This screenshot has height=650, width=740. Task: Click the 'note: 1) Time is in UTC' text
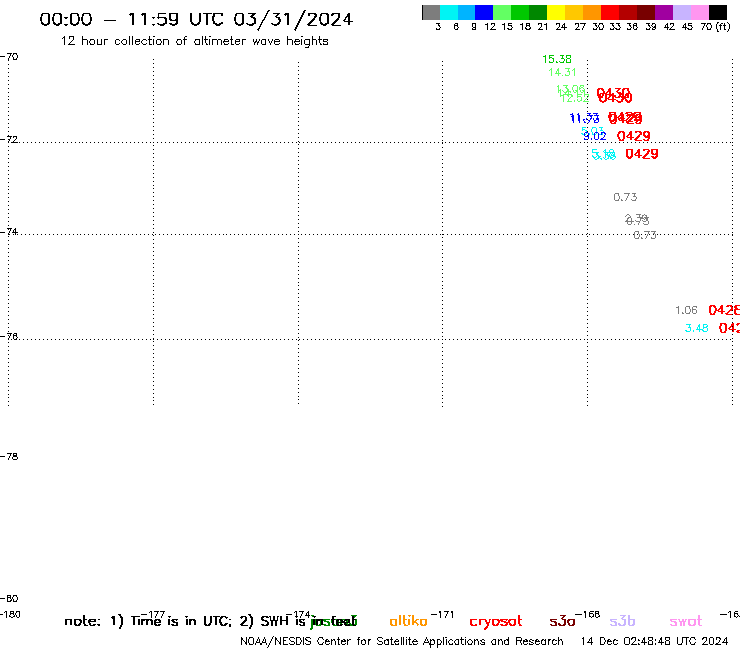click(x=148, y=621)
